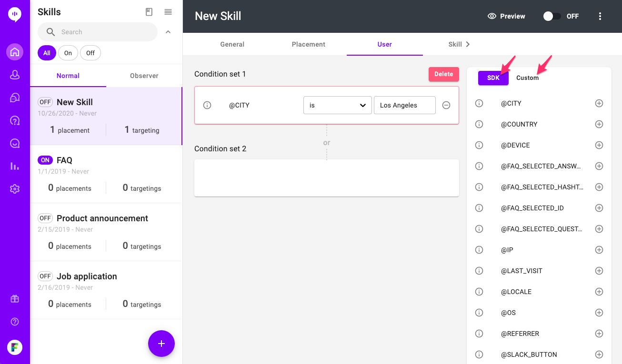Add @CITY variable with its plus icon
622x364 pixels.
(599, 103)
